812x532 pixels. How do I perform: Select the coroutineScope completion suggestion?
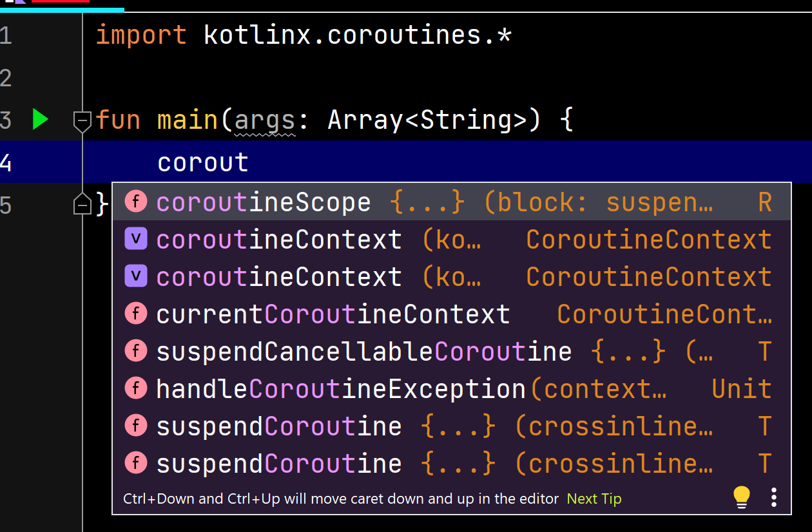point(452,202)
